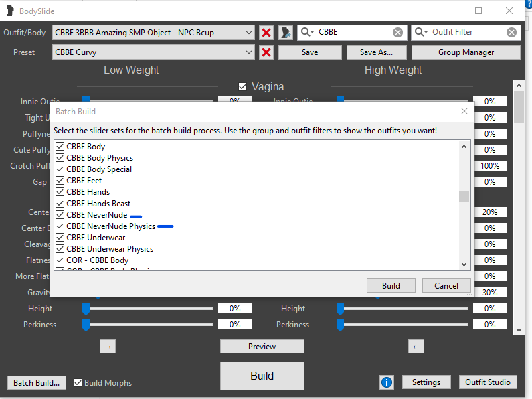Image resolution: width=532 pixels, height=399 pixels.
Task: Cancel the batch build process
Action: pyautogui.click(x=446, y=285)
